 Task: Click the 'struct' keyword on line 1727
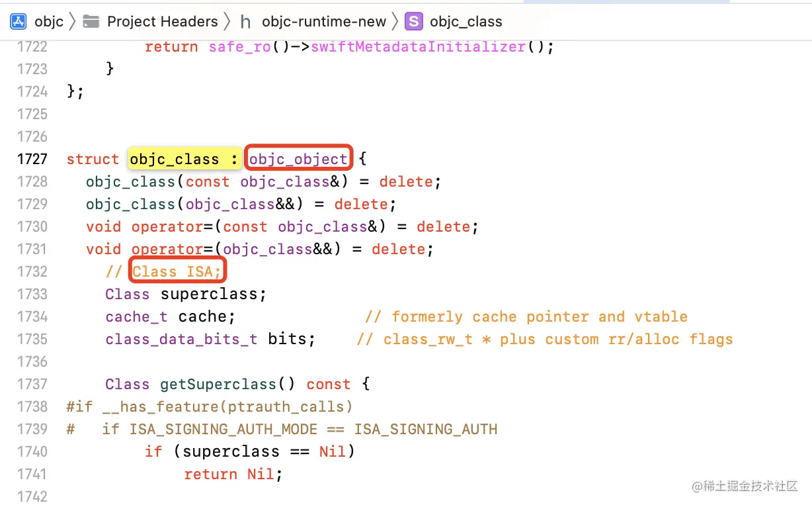click(93, 159)
